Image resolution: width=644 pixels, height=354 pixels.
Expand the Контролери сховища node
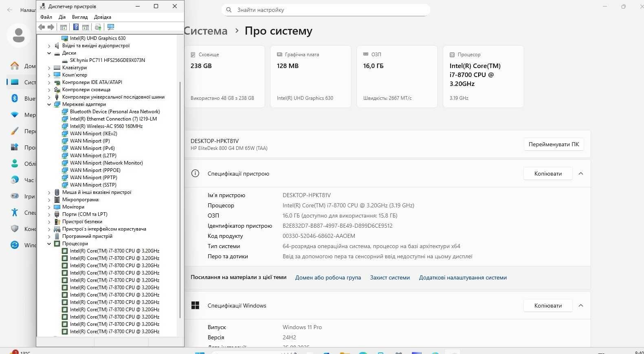pyautogui.click(x=49, y=90)
